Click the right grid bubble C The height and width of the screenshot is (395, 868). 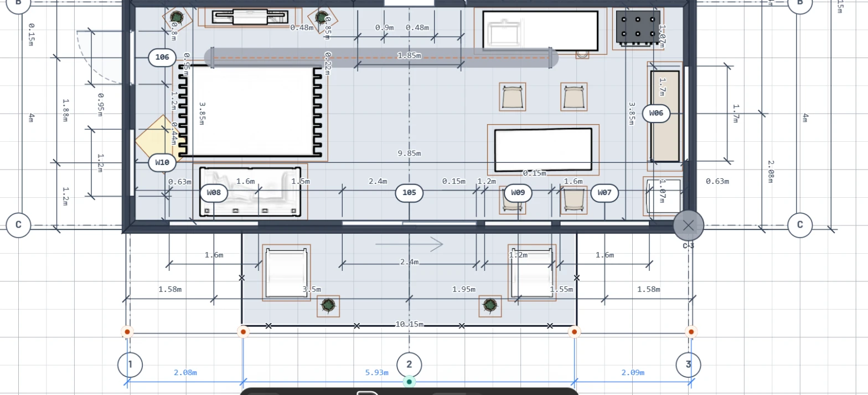[x=800, y=225]
